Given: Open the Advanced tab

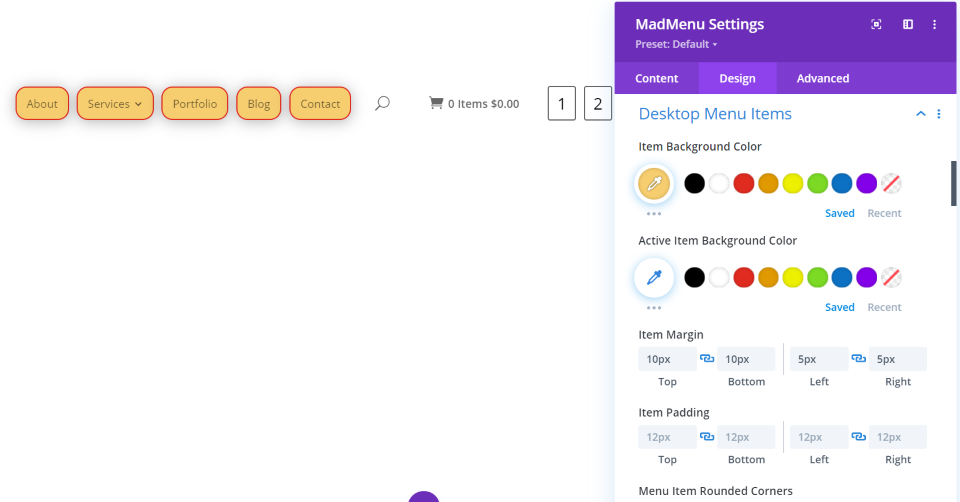Looking at the screenshot, I should tap(822, 78).
